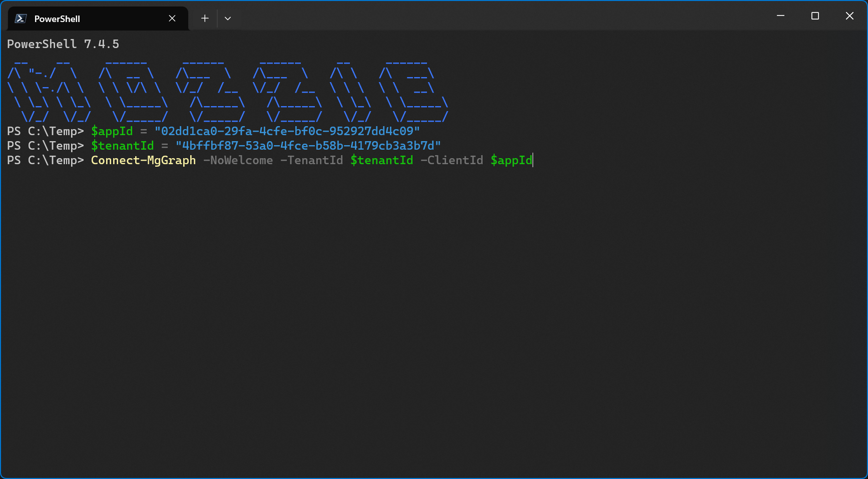Click the Connect-MgGraph command text
Screen dimensions: 868x479
(143, 160)
